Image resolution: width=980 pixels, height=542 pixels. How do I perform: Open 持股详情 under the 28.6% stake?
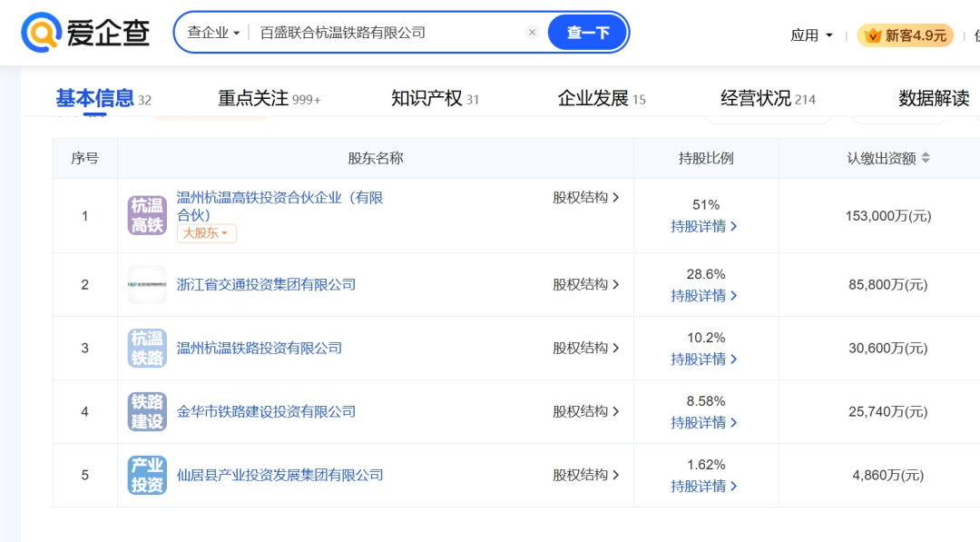(704, 296)
